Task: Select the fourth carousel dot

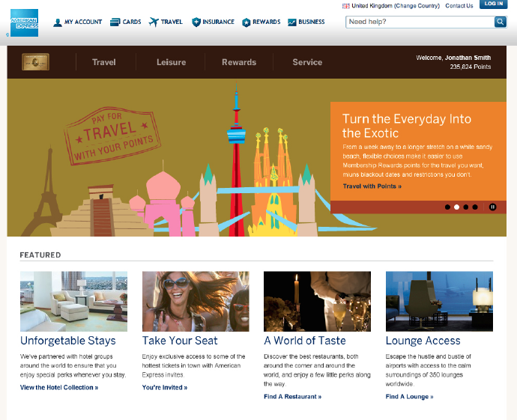Action: tap(475, 207)
